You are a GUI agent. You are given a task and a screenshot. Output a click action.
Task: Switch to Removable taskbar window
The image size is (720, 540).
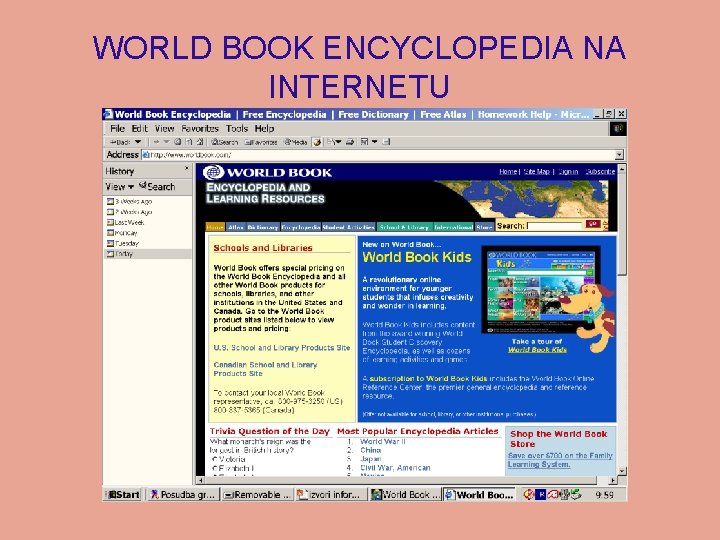[x=257, y=495]
